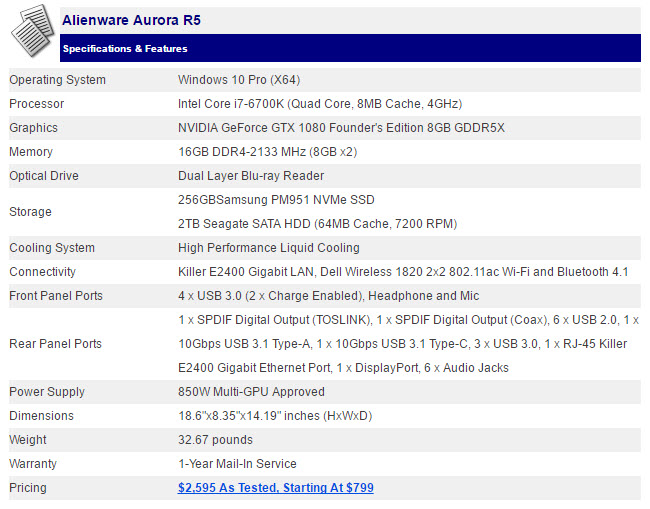Click the NVIDIA GeForce GTX 1080 value
The height and width of the screenshot is (509, 650).
[341, 128]
